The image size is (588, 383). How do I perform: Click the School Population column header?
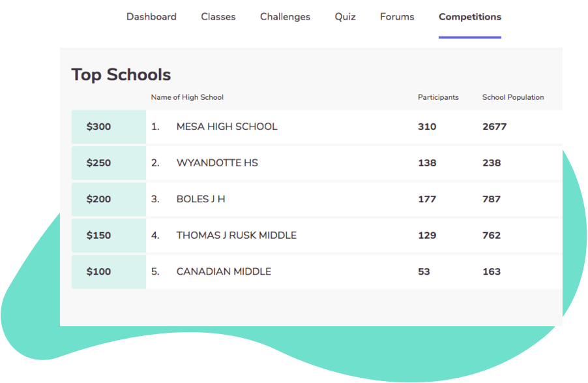tap(513, 97)
